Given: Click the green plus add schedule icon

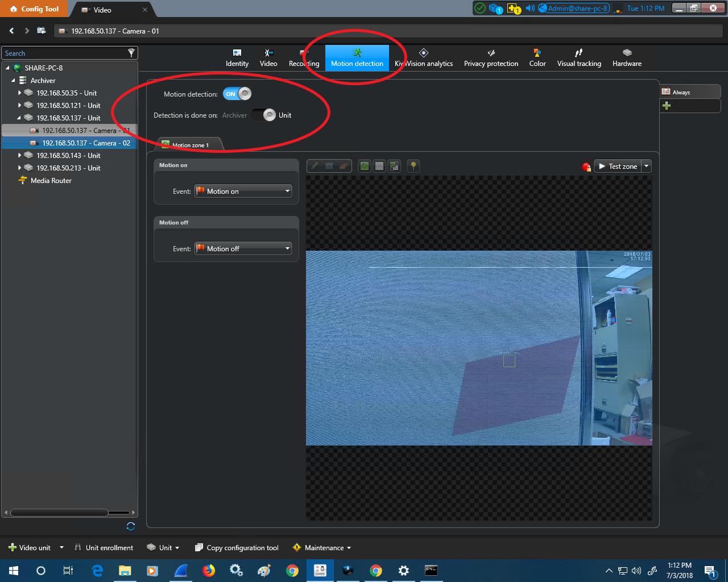Looking at the screenshot, I should pyautogui.click(x=667, y=106).
